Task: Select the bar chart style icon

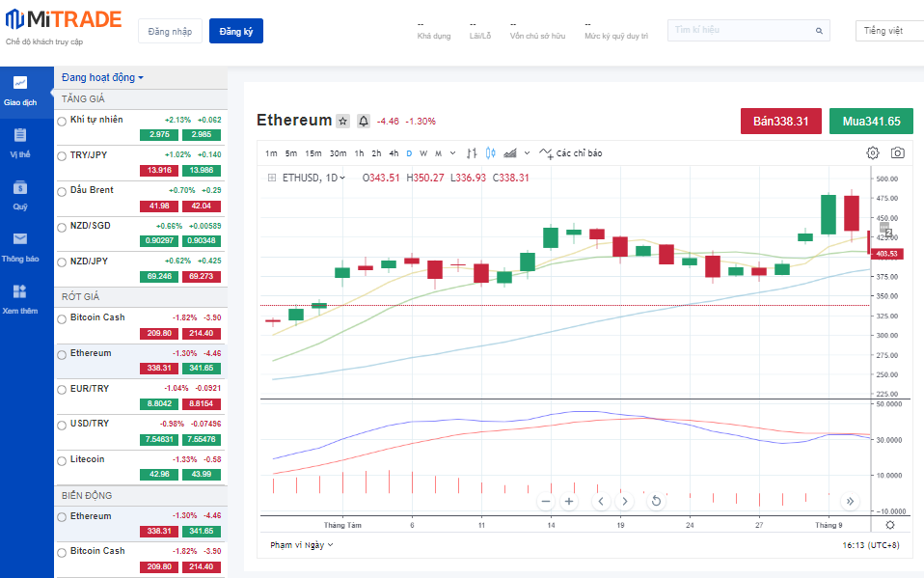Action: pyautogui.click(x=472, y=152)
